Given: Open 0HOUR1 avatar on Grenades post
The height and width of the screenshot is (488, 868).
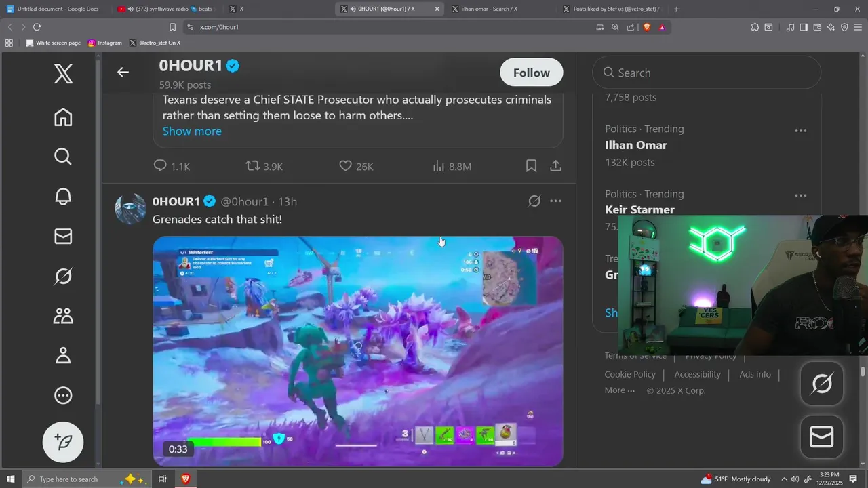Looking at the screenshot, I should point(130,209).
